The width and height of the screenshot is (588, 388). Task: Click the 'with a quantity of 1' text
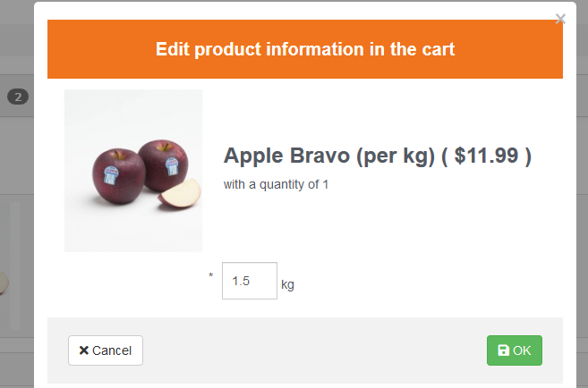pos(277,185)
